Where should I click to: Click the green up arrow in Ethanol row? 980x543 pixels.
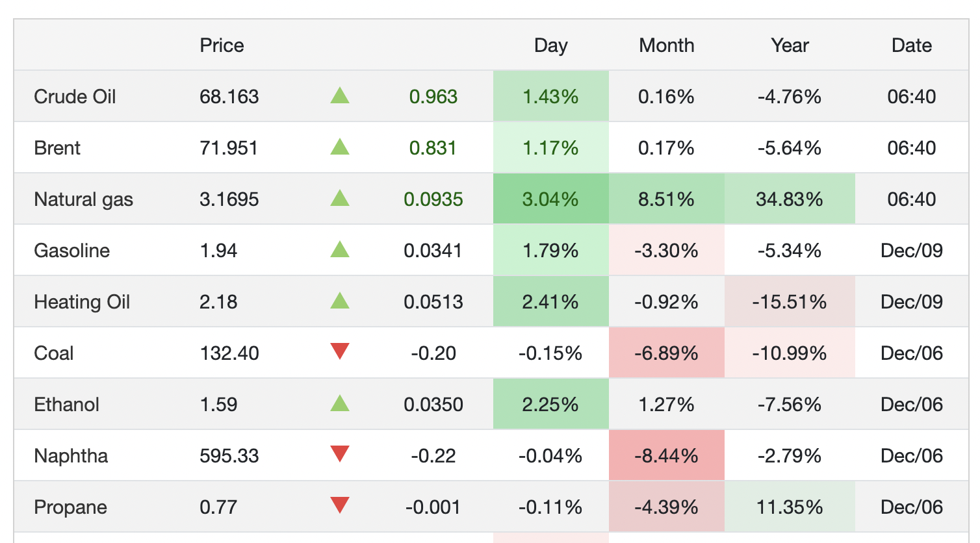340,403
